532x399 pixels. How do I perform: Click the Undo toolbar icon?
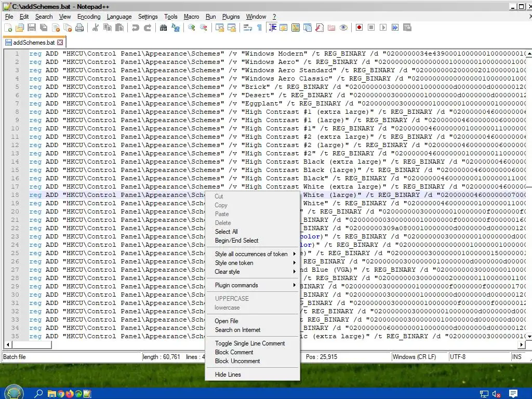tap(136, 28)
